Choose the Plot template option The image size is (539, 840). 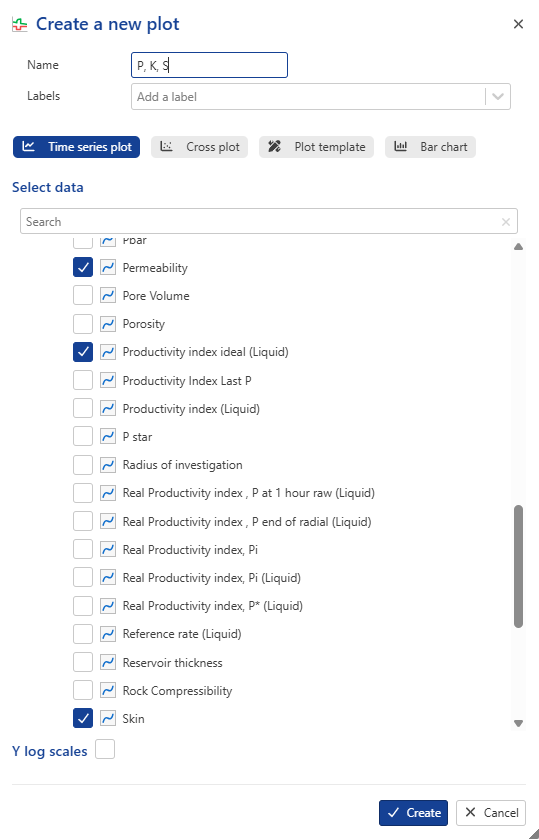(316, 147)
